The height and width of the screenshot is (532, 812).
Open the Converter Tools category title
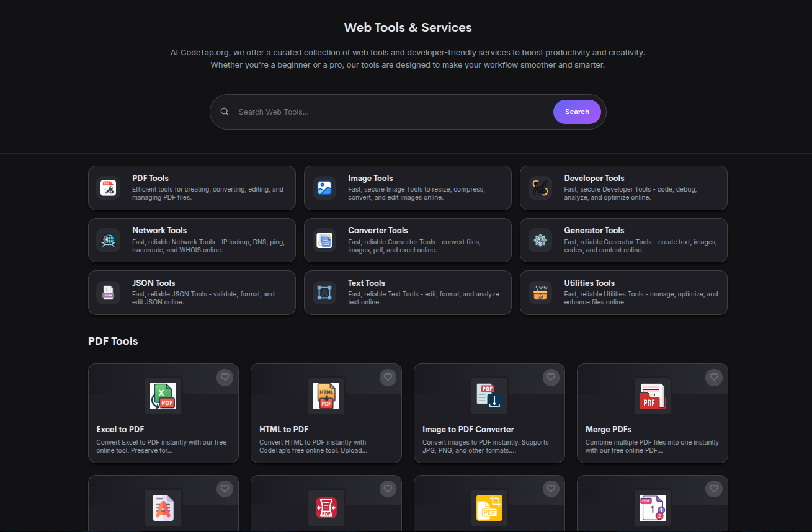point(378,230)
